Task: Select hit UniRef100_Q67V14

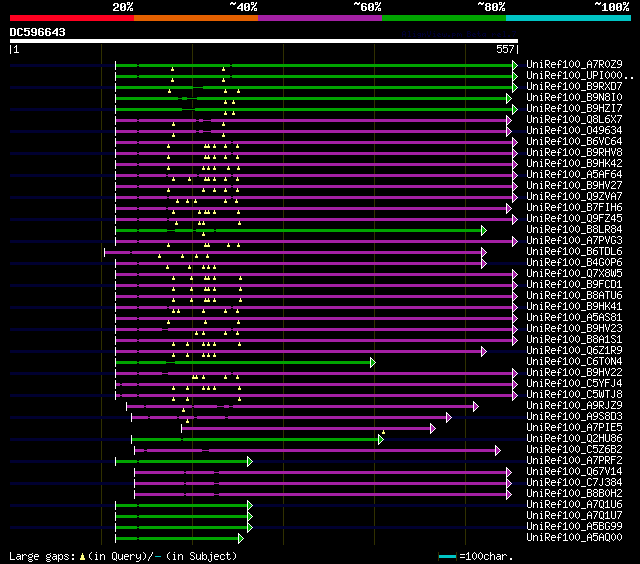Action: 574,472
